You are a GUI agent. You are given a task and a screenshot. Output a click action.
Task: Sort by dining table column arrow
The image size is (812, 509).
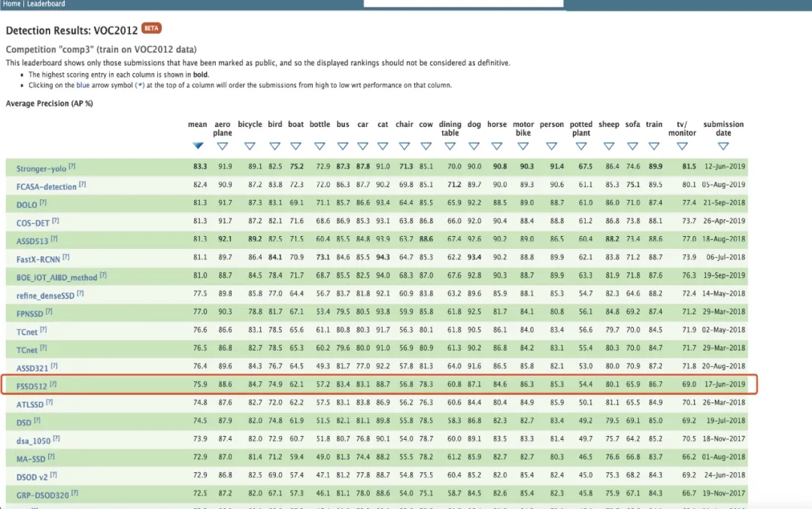click(450, 146)
